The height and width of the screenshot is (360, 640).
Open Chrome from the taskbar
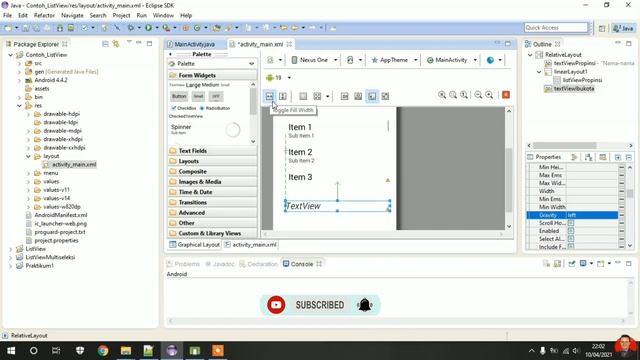tap(103, 351)
